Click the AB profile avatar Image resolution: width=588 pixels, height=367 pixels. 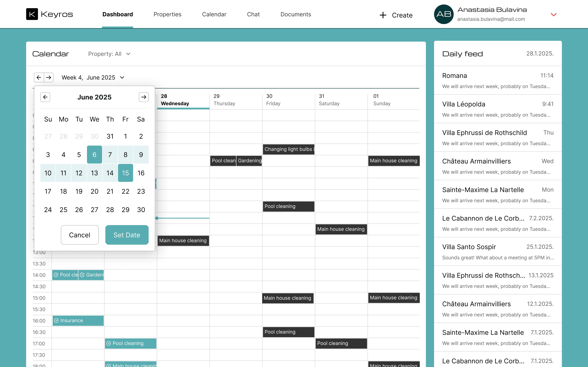(x=443, y=14)
